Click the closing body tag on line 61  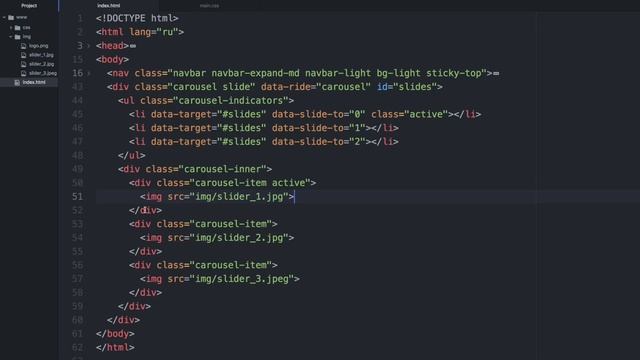coord(116,334)
